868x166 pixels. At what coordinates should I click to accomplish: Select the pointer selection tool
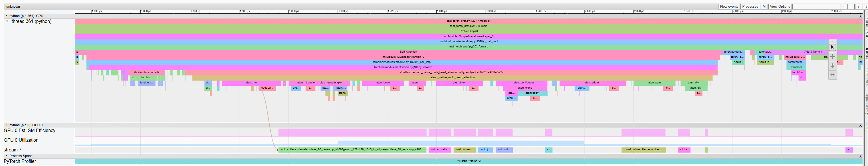coord(832,47)
